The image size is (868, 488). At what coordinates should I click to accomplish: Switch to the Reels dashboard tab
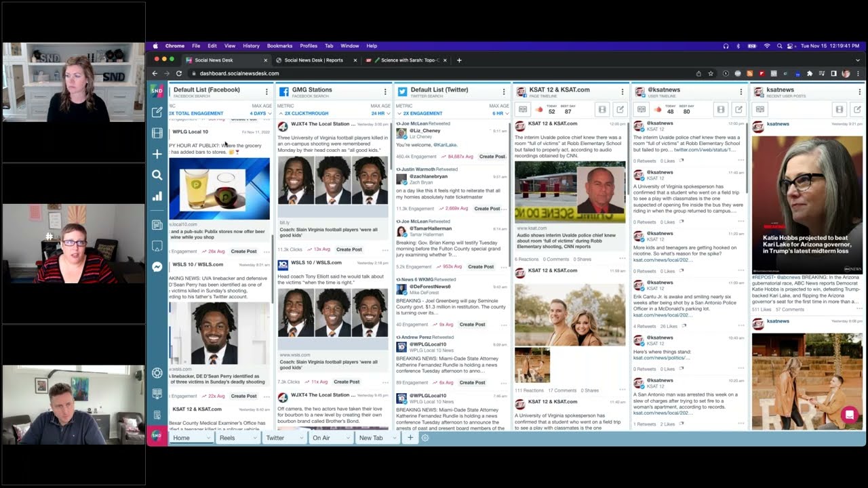click(x=227, y=438)
